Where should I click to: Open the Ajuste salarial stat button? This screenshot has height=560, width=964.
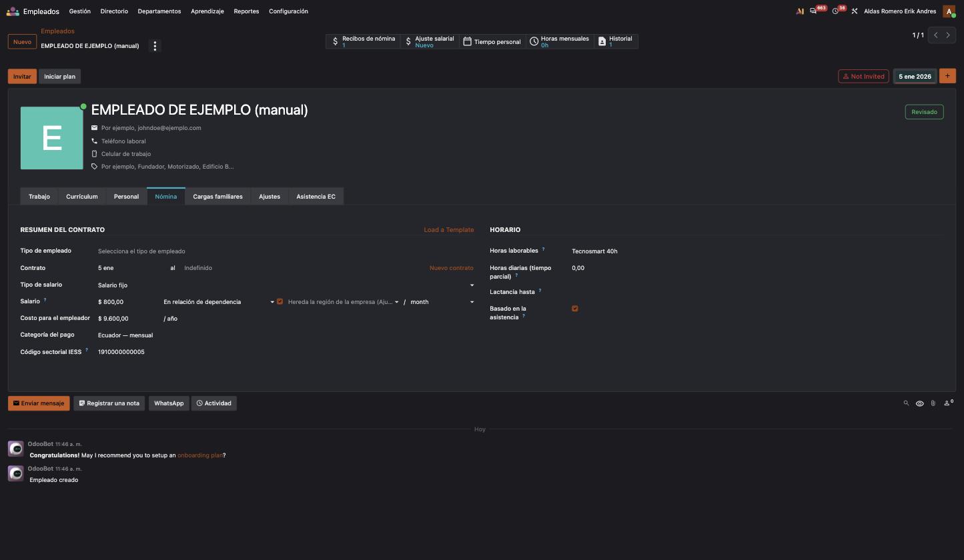tap(430, 41)
